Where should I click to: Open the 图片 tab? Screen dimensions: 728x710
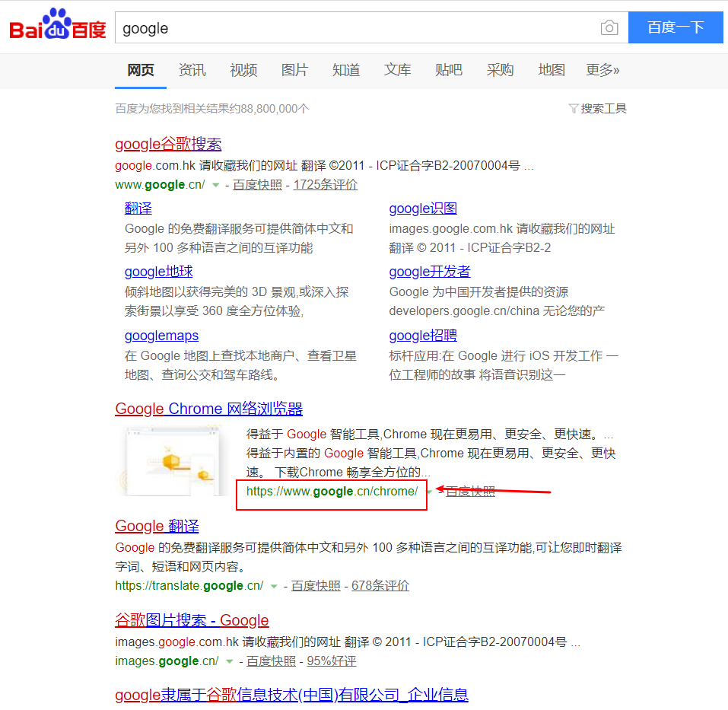[x=295, y=70]
